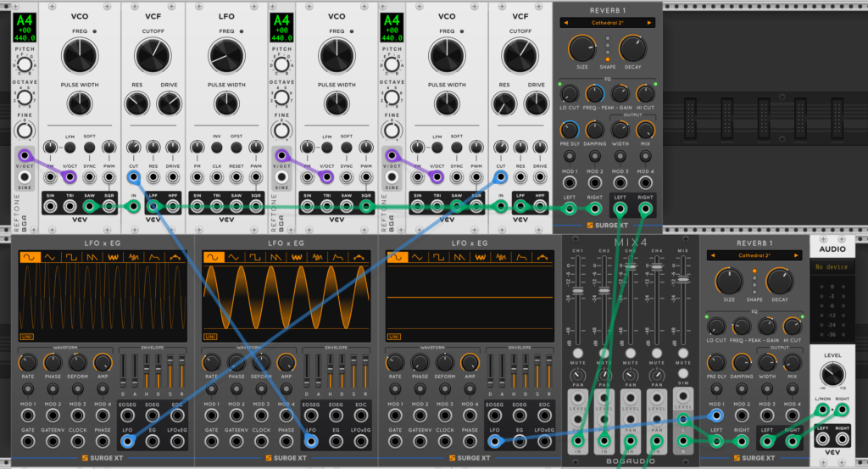
Task: Click the CH2 level fader on MIX4
Action: (604, 291)
